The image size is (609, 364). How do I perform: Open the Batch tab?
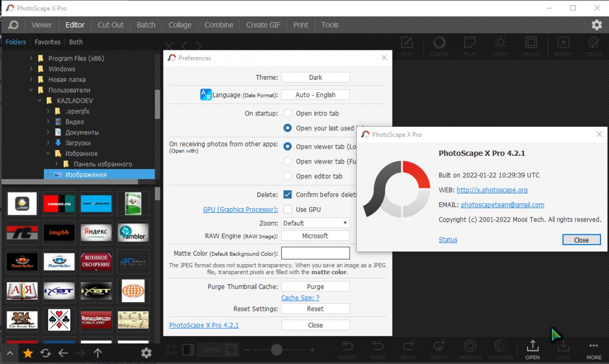[x=146, y=25]
